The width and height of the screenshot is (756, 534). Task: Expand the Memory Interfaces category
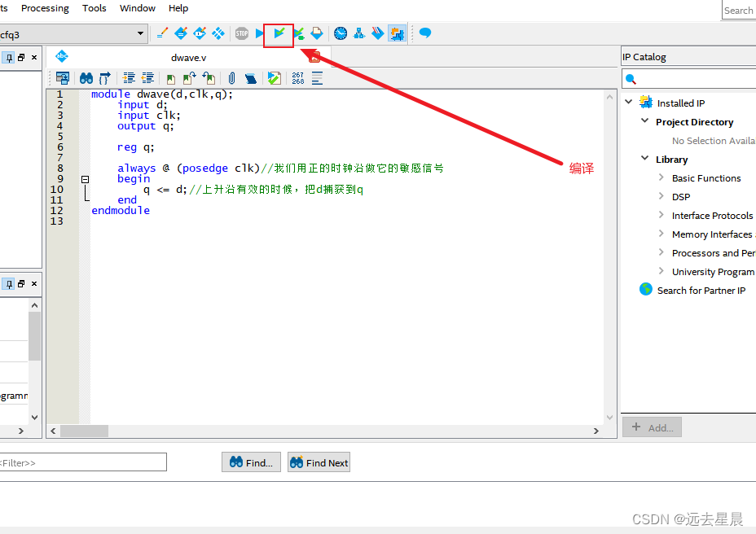click(661, 234)
